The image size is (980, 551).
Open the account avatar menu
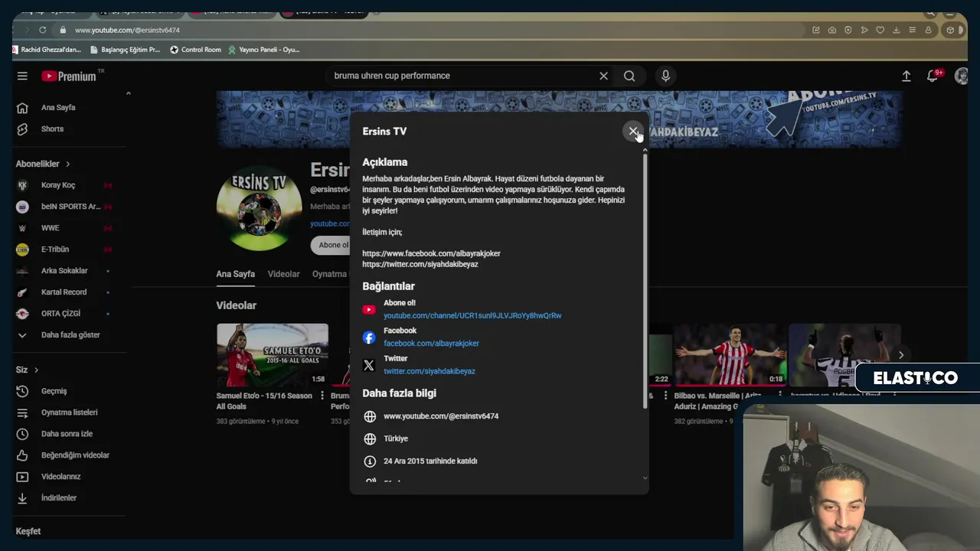(962, 76)
